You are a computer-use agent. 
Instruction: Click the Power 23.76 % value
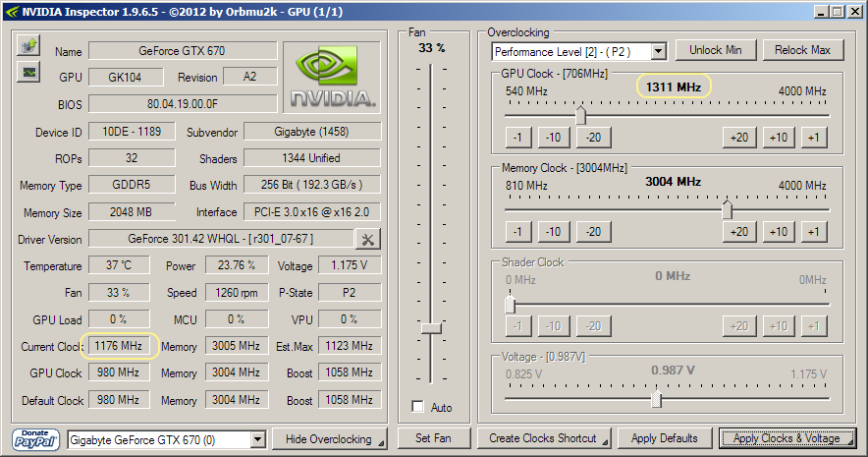[x=237, y=265]
